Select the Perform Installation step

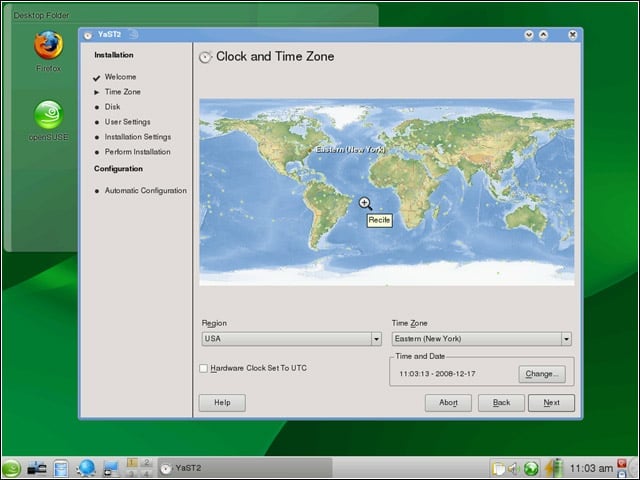[x=138, y=152]
